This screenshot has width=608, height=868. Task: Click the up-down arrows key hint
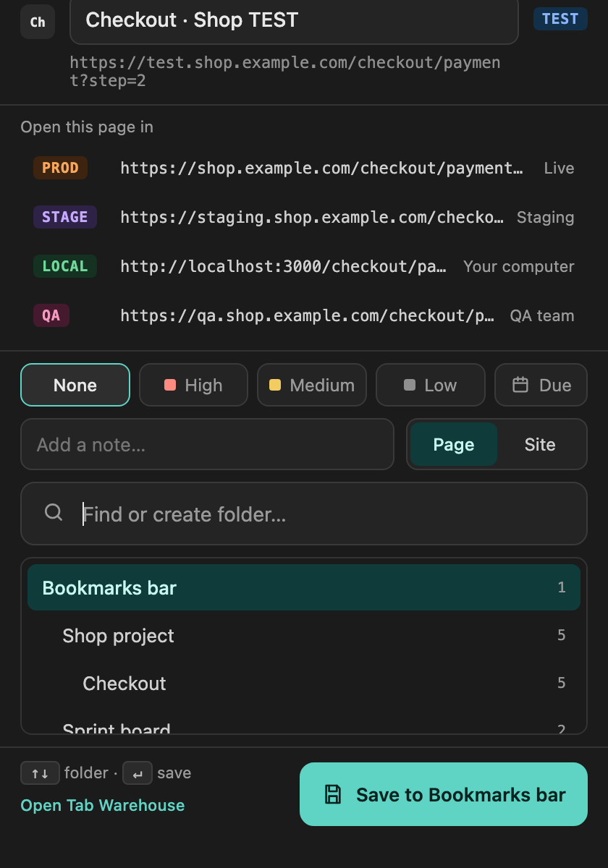click(40, 773)
